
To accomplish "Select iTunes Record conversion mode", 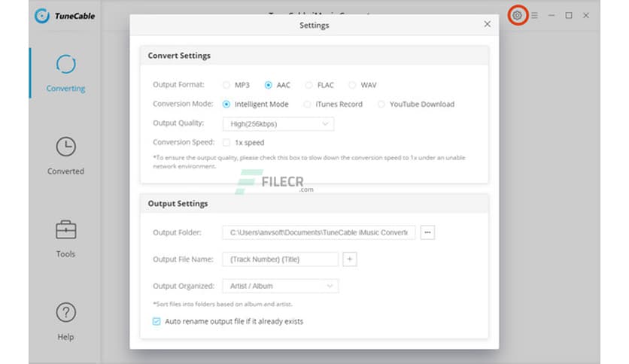I will tap(307, 105).
